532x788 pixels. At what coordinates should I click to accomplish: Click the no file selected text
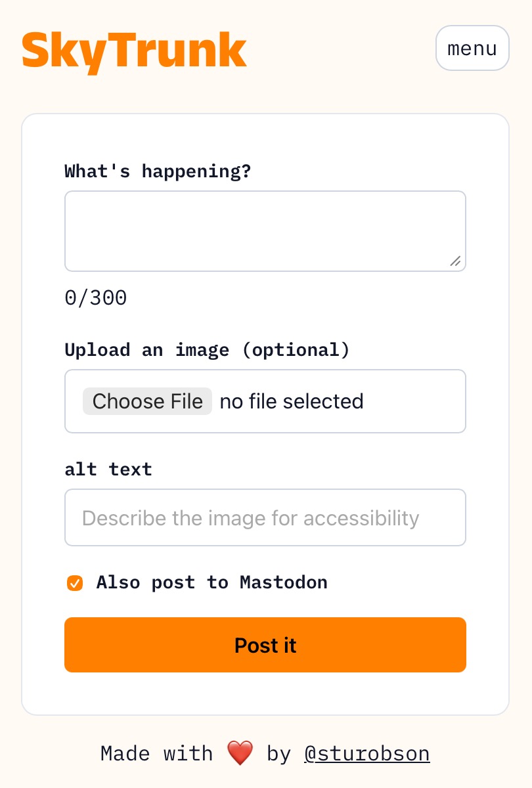coord(292,401)
